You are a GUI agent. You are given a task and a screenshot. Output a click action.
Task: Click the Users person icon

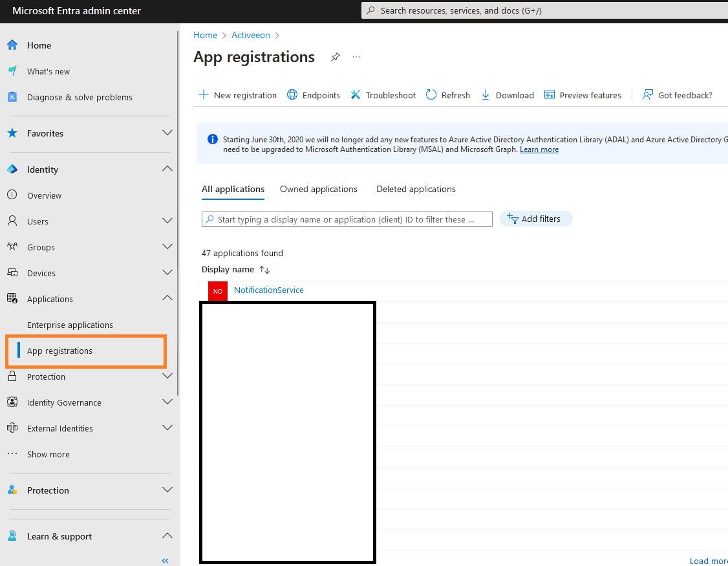pos(12,221)
